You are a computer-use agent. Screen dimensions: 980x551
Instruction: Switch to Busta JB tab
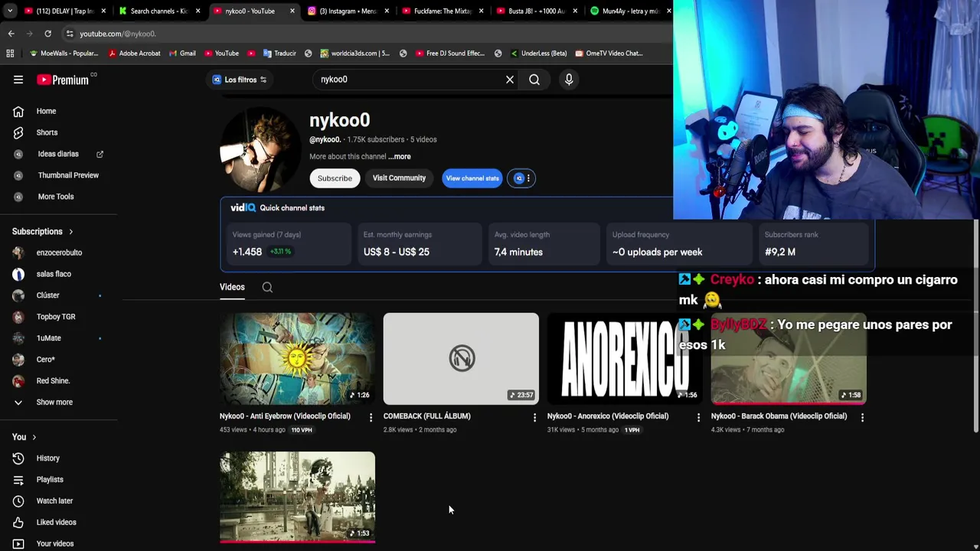point(537,11)
